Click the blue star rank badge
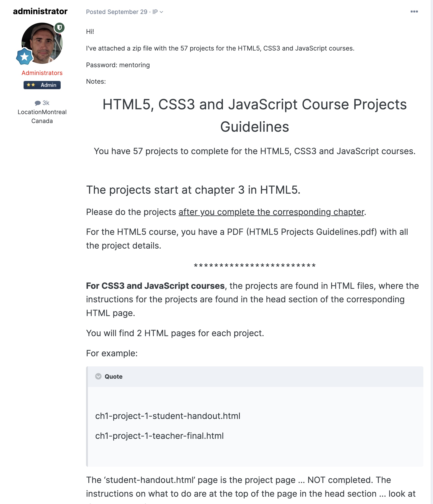The image size is (433, 504). point(24,57)
